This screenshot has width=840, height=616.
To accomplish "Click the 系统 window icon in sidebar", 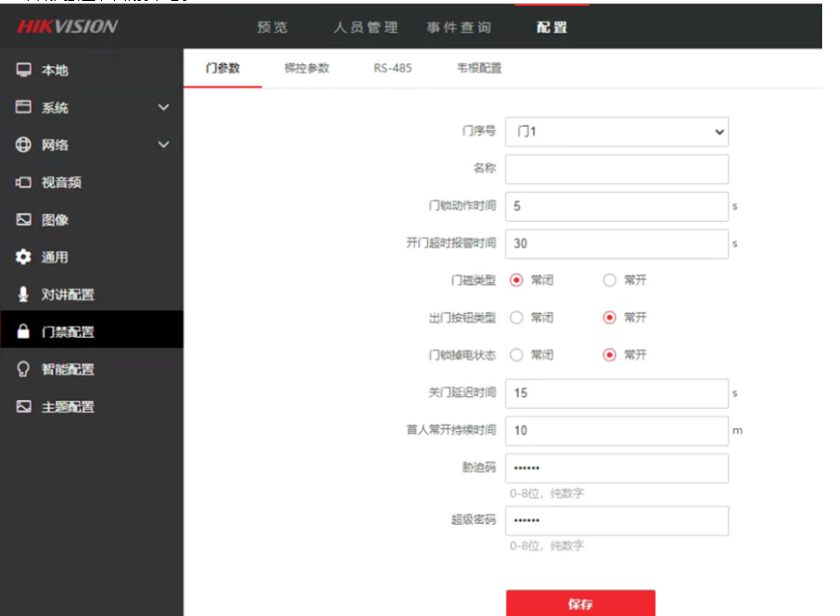I will click(24, 107).
